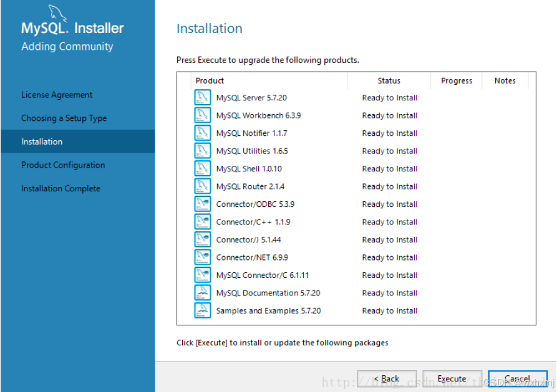This screenshot has height=392, width=557.
Task: Click the 'Press Execute to upgrade' instruction text
Action: tap(268, 60)
